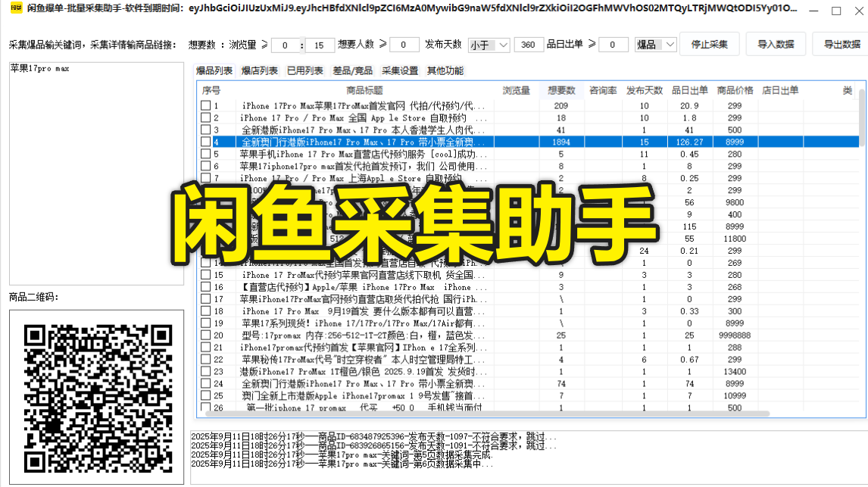The width and height of the screenshot is (868, 487).
Task: Click the 闲鱼 app icon in title bar
Action: click(14, 10)
